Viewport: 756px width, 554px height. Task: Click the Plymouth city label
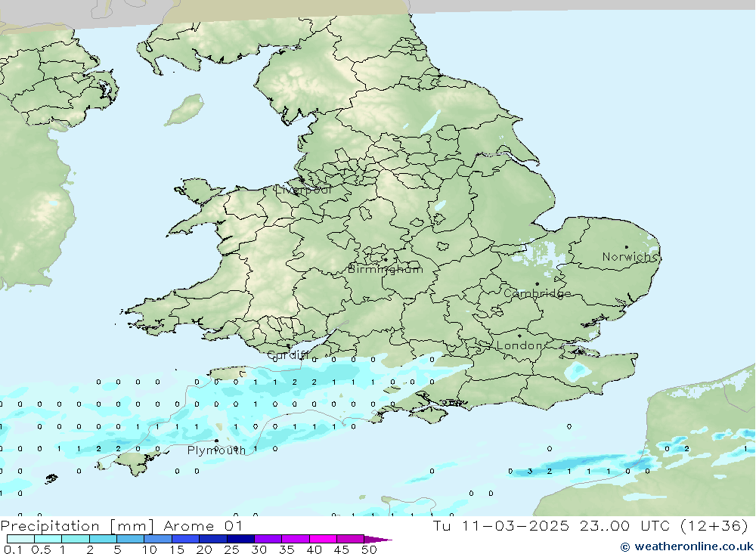click(x=216, y=450)
